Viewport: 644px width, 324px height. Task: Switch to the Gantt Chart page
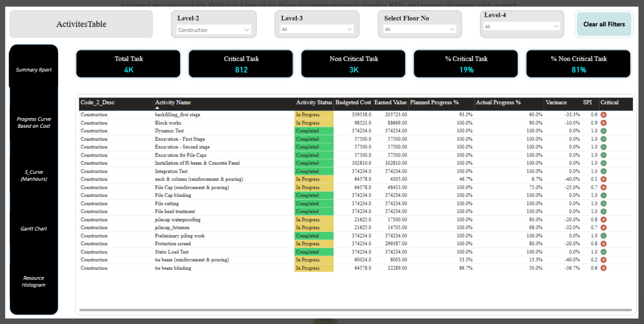(x=33, y=229)
